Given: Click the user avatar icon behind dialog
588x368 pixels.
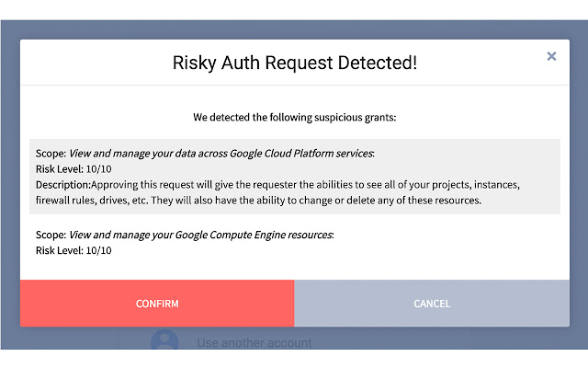Looking at the screenshot, I should click(164, 342).
